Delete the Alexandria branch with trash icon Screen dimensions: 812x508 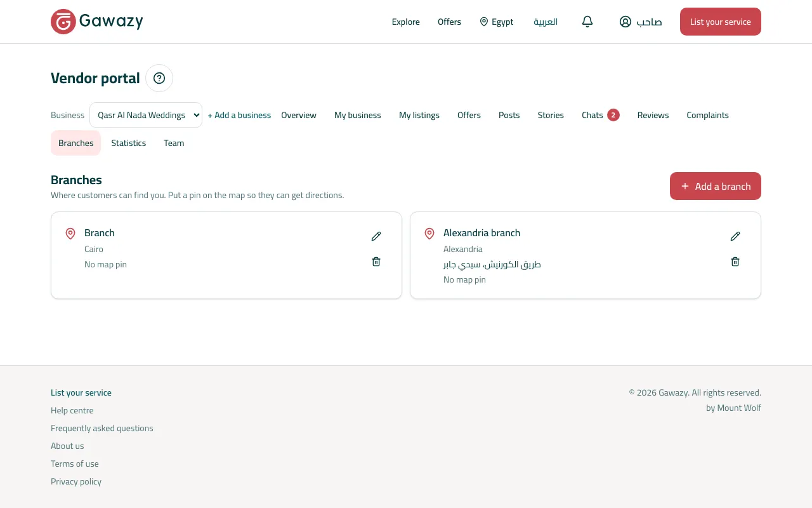point(735,262)
